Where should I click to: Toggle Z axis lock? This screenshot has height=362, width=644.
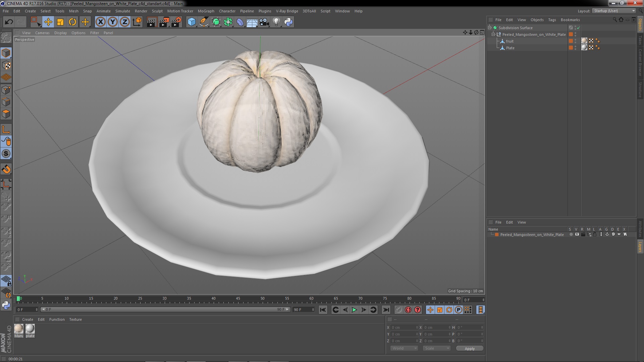tap(125, 22)
